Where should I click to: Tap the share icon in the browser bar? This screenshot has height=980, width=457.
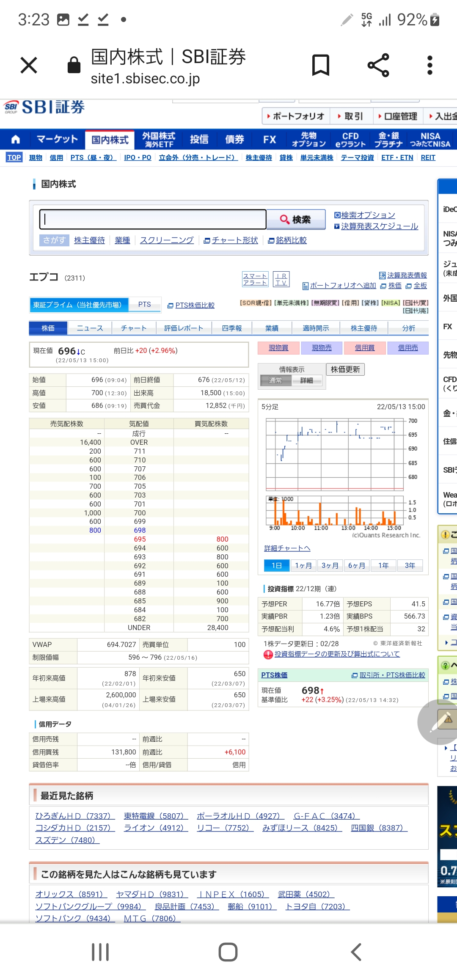(x=378, y=65)
